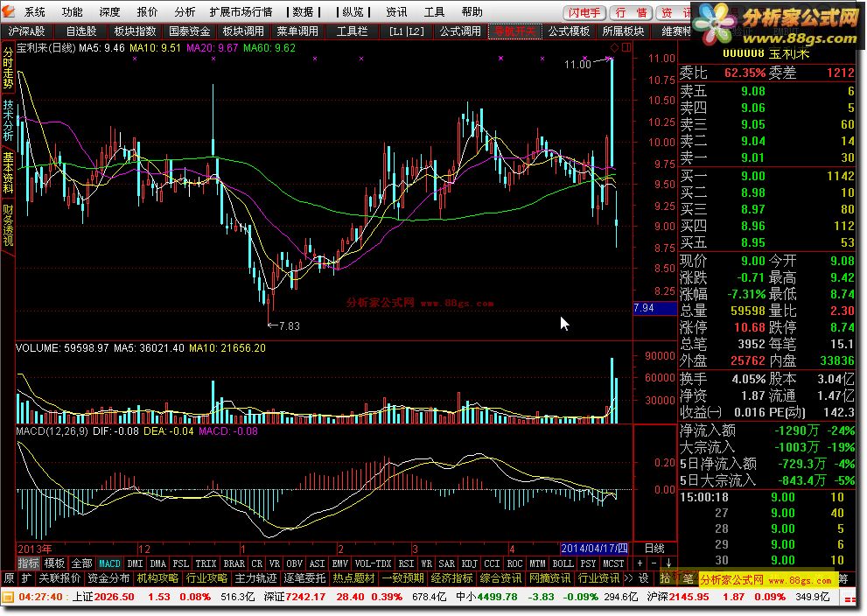Viewport: 867px width, 616px height.
Task: Select the 技术分析 side tab
Action: [x=8, y=120]
